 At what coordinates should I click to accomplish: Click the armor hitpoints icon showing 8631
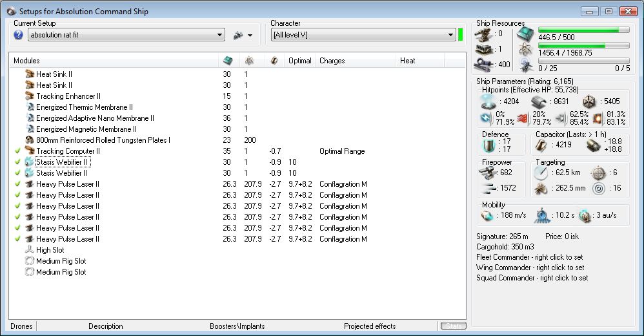coord(538,102)
